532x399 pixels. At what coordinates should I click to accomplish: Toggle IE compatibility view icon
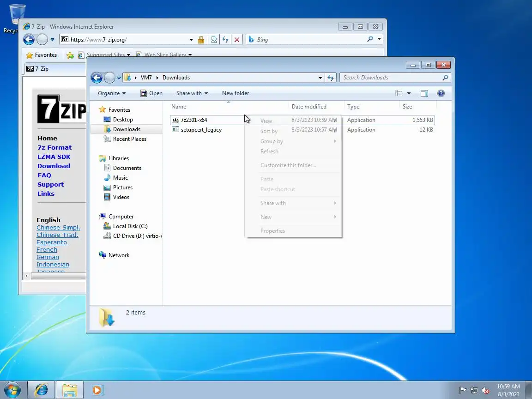click(x=214, y=40)
